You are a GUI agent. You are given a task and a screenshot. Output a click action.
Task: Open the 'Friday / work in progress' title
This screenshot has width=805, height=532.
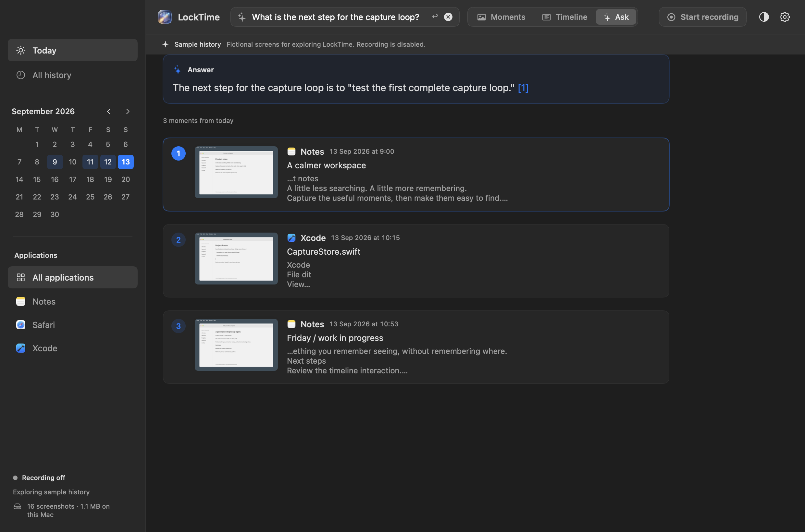[335, 338]
